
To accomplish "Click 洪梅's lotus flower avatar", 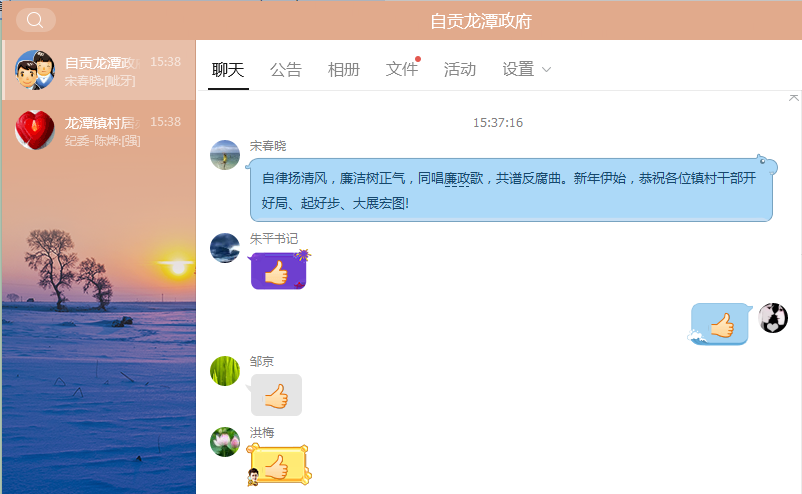I will 225,442.
